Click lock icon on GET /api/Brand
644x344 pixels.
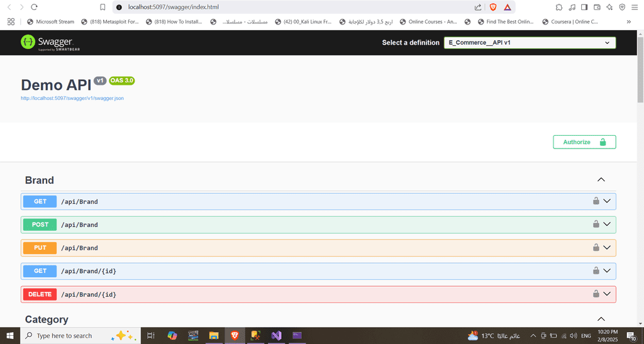(x=596, y=201)
